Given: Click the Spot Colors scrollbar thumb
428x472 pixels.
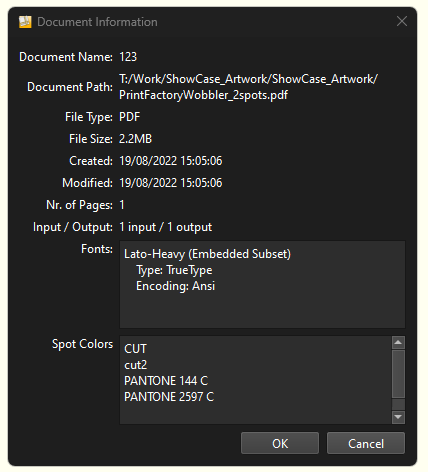Looking at the screenshot, I should click(x=398, y=374).
